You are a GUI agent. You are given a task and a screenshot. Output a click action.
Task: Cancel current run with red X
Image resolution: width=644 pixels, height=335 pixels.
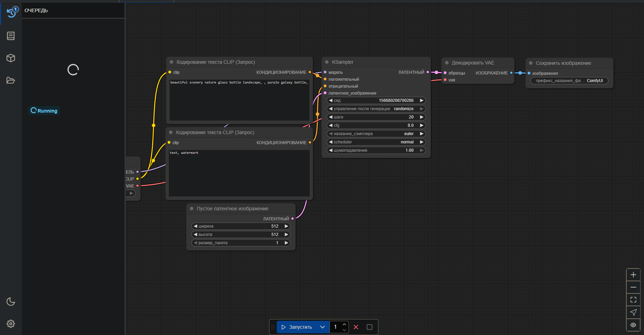[356, 327]
